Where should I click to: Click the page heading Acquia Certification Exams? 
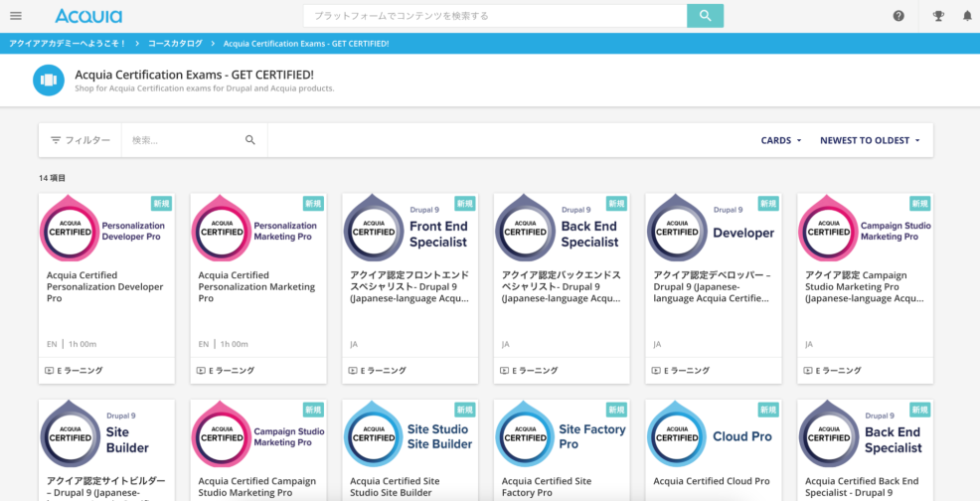[x=195, y=75]
